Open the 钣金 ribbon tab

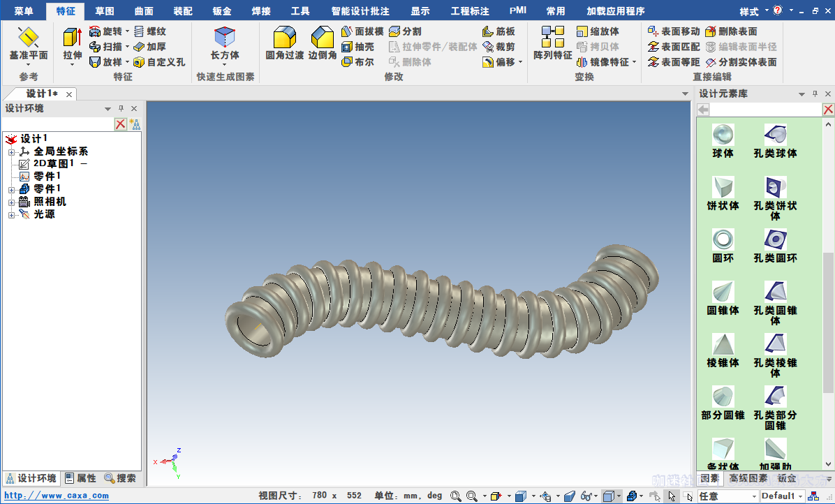[x=222, y=11]
